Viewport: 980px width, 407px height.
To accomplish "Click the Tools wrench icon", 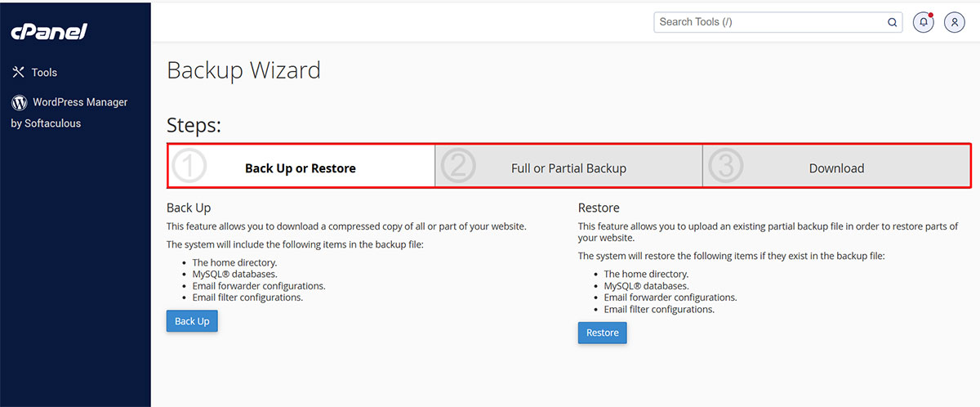I will click(x=19, y=73).
